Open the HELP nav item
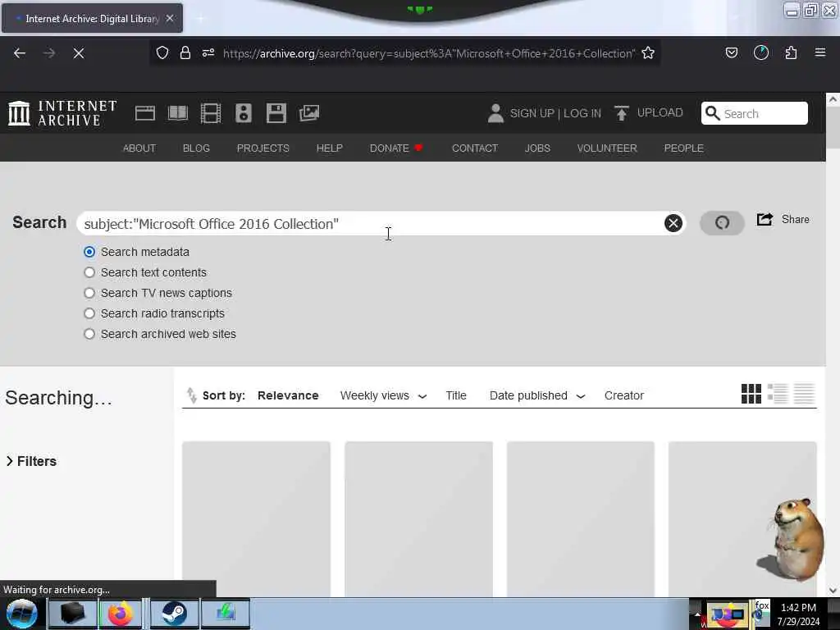 tap(330, 148)
